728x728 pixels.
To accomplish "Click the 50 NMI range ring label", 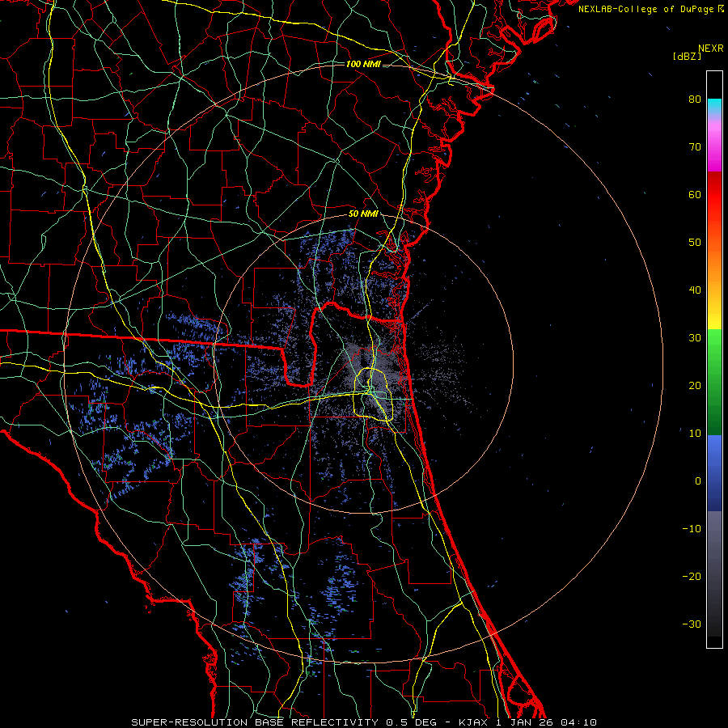I will (363, 214).
